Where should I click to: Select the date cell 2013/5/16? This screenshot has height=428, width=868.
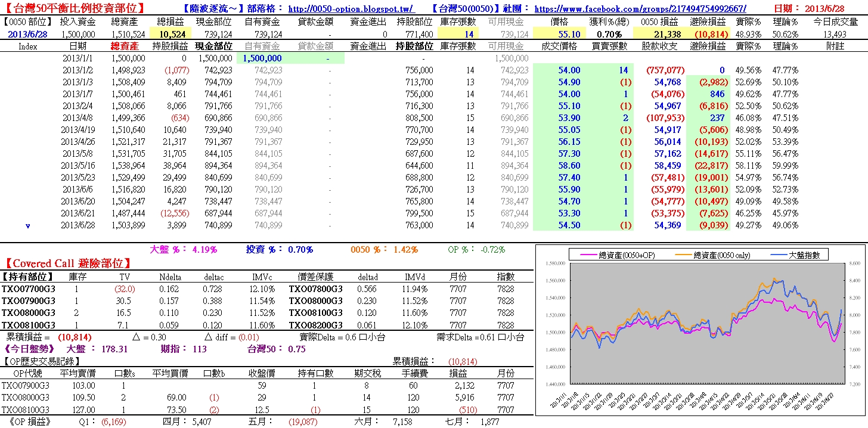click(x=77, y=166)
